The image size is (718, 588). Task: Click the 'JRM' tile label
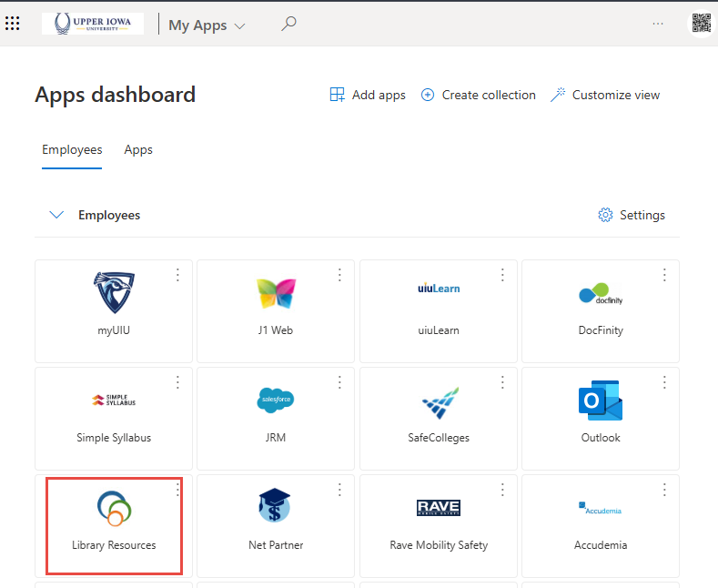click(x=276, y=438)
